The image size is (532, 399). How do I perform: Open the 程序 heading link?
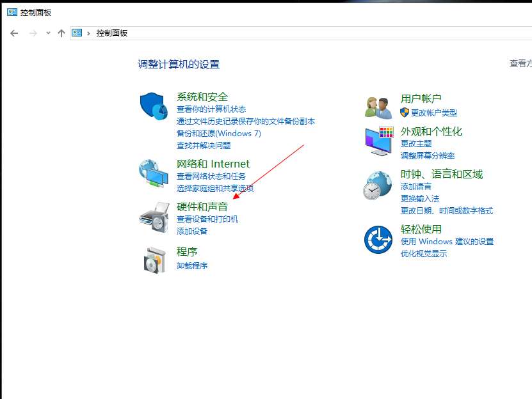[187, 252]
